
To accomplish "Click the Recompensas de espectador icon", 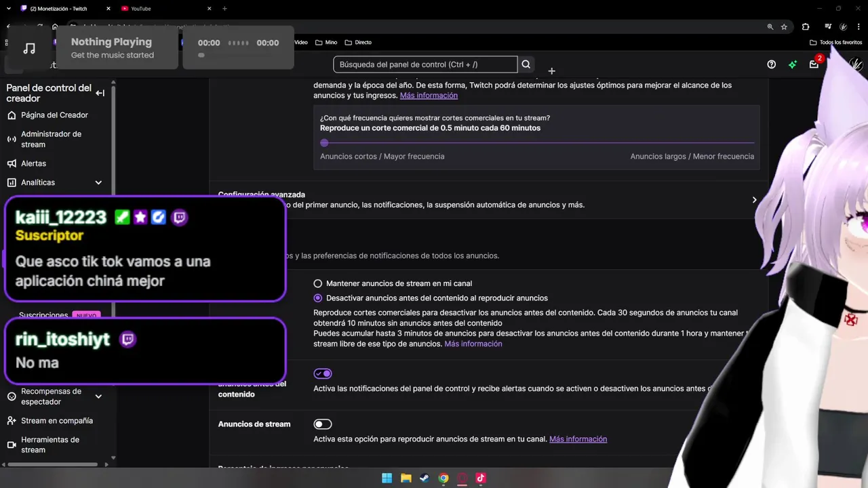I will tap(12, 396).
